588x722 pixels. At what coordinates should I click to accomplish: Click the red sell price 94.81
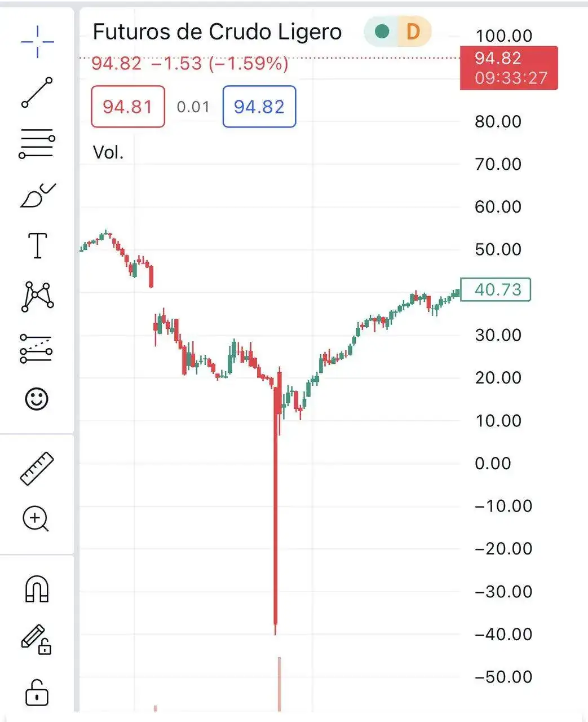pos(128,107)
